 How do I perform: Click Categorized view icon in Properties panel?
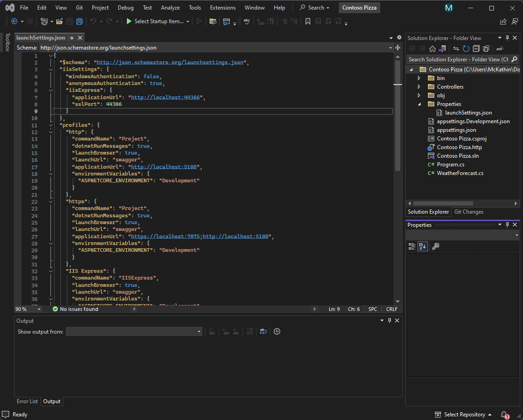(x=412, y=246)
